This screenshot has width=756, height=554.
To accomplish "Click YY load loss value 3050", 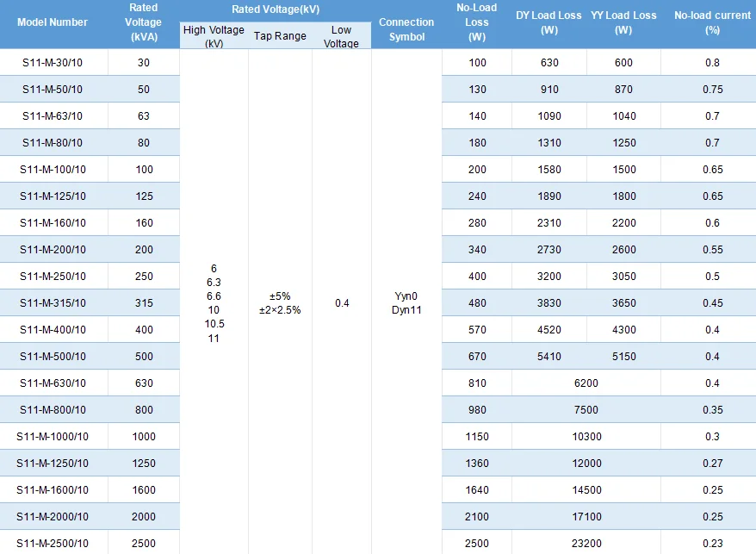I will point(624,277).
